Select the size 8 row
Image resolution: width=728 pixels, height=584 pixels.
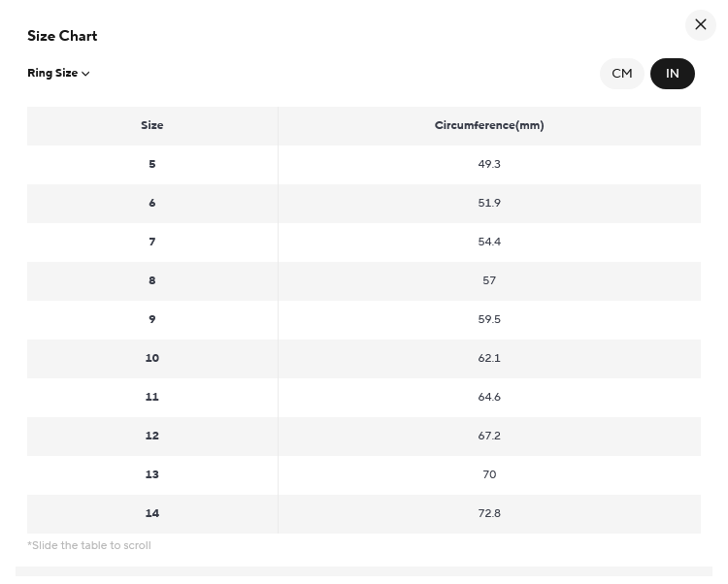(364, 280)
